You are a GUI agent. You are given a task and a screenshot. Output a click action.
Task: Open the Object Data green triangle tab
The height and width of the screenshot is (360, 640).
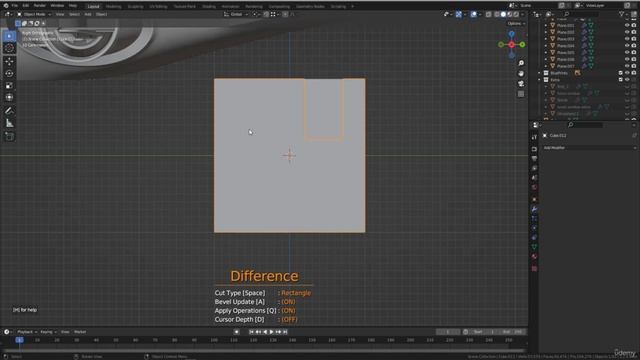coord(534,247)
